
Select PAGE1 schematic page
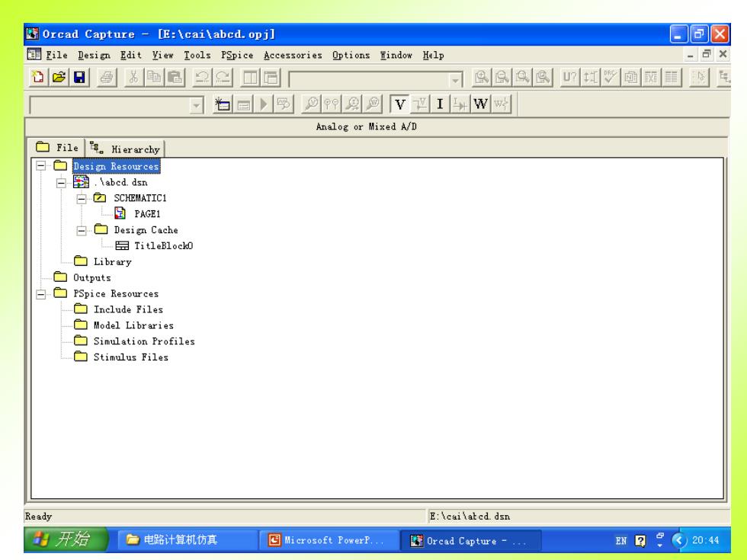[x=146, y=214]
